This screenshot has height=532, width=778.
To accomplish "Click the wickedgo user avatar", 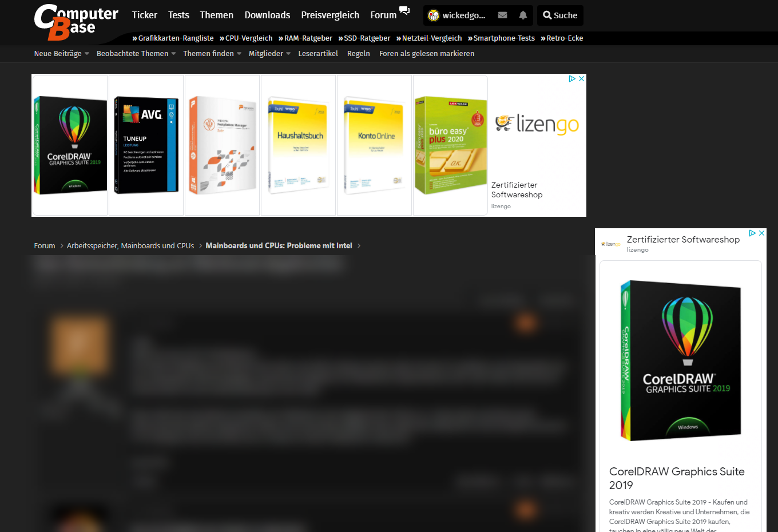I will coord(434,15).
